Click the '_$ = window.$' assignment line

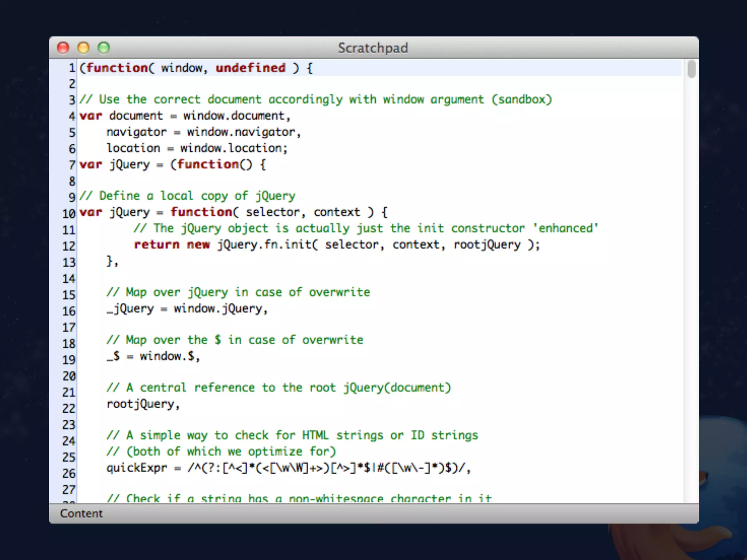[x=153, y=356]
